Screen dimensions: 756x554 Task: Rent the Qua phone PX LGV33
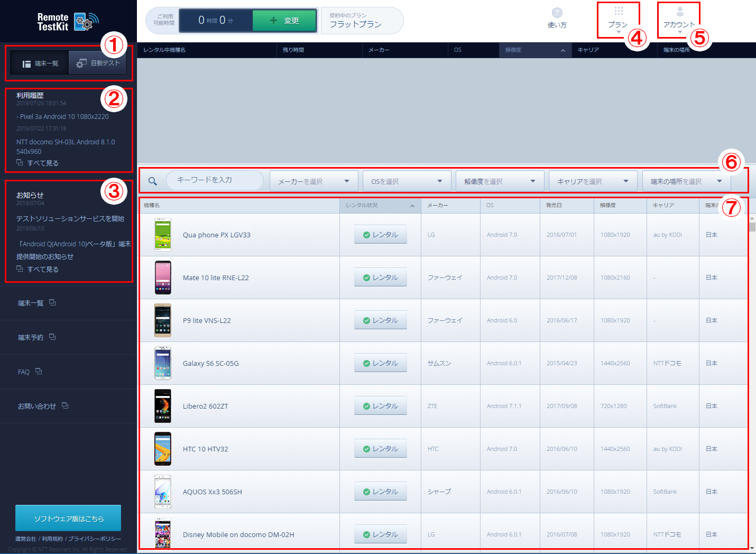click(x=381, y=235)
